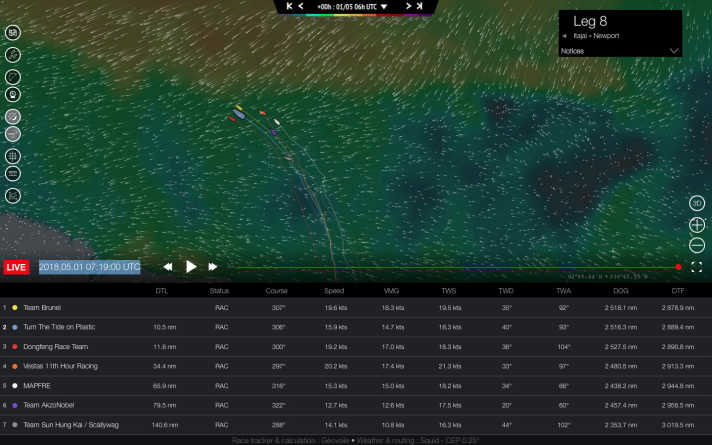
Task: Sort table by Speed column
Action: tap(334, 291)
